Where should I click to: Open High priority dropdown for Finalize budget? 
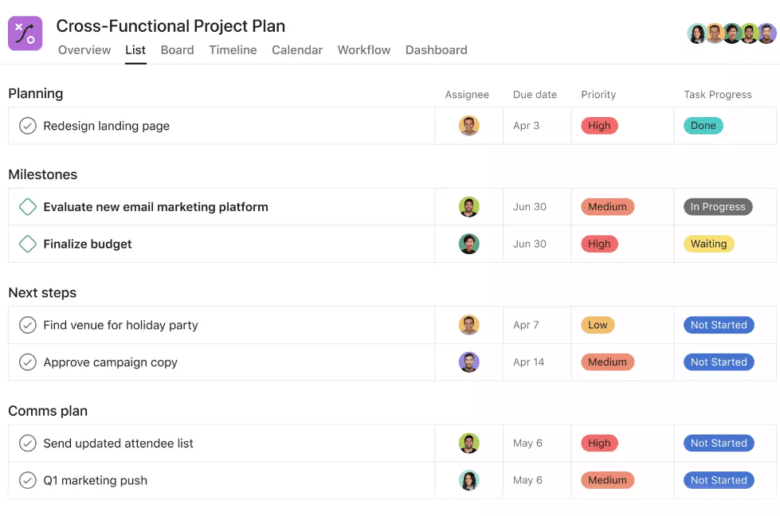[x=599, y=244]
